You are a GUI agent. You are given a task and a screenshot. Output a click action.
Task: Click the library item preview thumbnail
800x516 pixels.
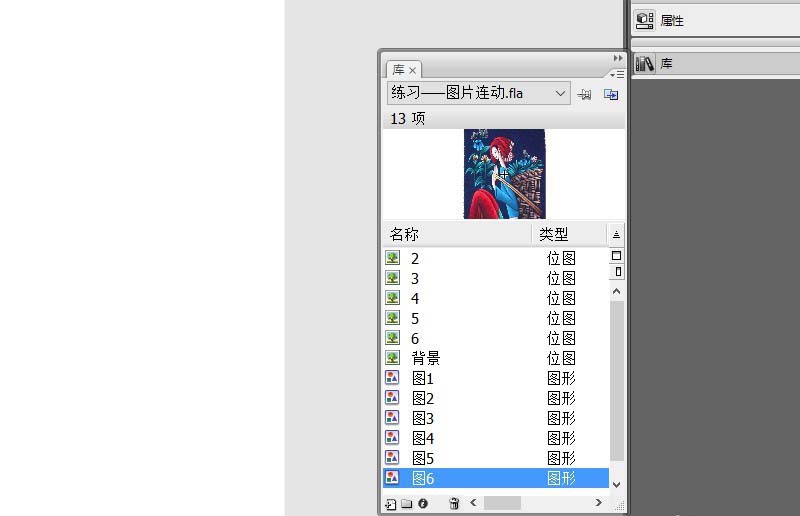coord(504,174)
